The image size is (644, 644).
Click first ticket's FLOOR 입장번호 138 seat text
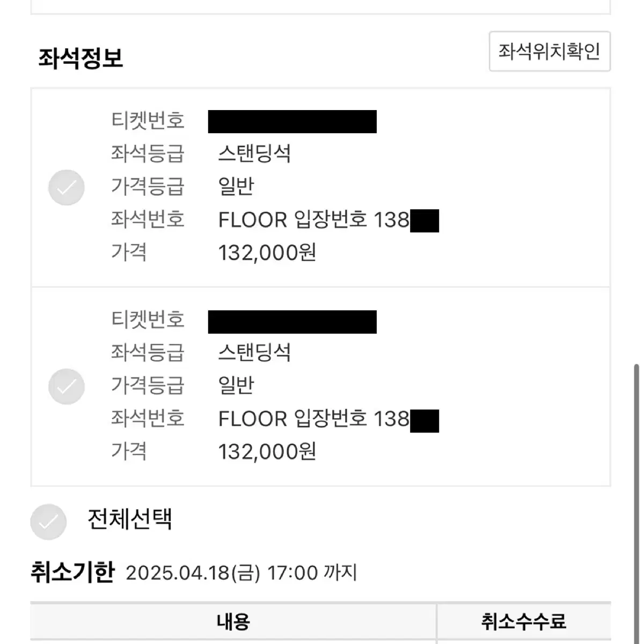[x=314, y=220]
